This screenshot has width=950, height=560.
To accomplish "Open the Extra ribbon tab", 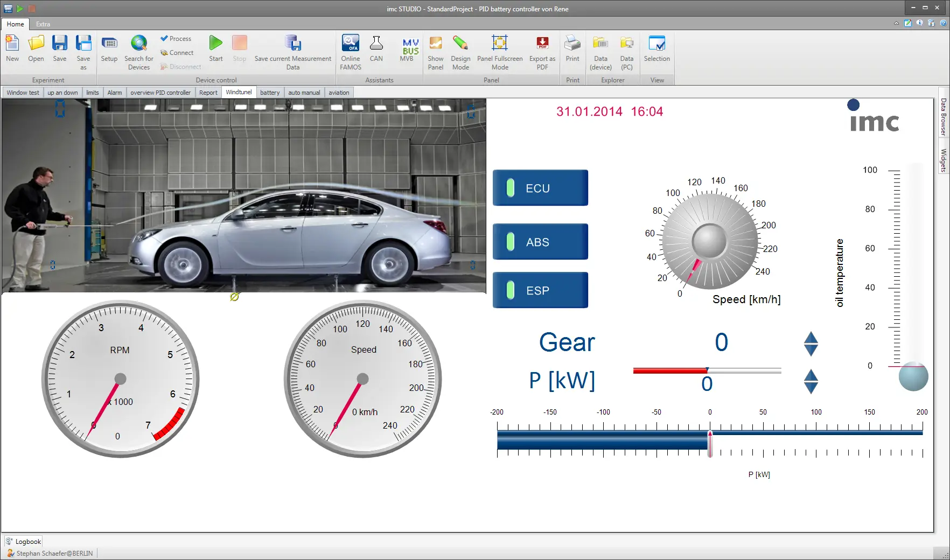I will click(x=43, y=24).
